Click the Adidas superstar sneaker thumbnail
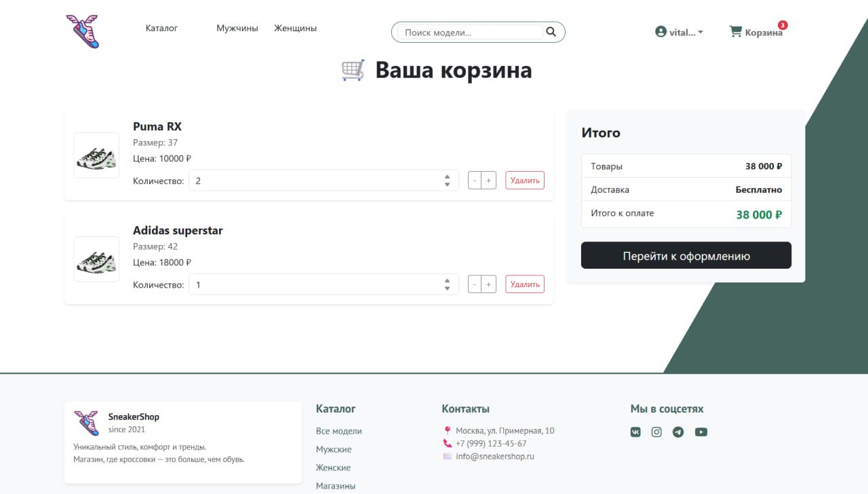This screenshot has height=494, width=868. click(x=96, y=259)
